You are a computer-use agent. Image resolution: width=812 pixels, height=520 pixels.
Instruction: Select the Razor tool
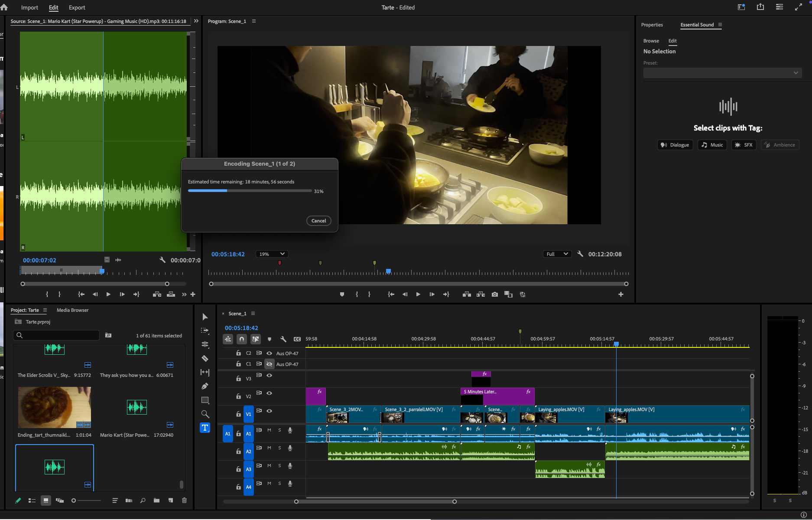(x=205, y=358)
